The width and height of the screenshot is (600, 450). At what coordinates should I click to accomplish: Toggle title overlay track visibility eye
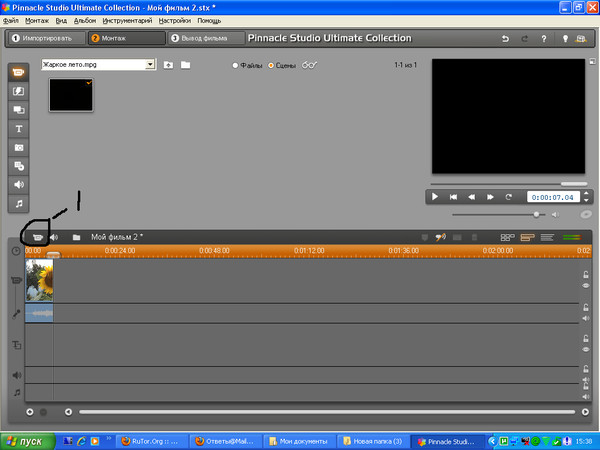coord(586,349)
